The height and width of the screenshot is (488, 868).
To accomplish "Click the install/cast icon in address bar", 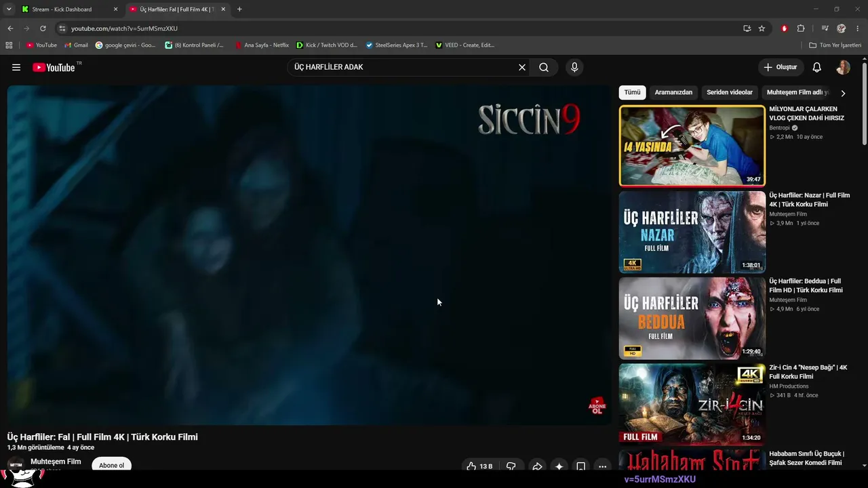I will (747, 28).
